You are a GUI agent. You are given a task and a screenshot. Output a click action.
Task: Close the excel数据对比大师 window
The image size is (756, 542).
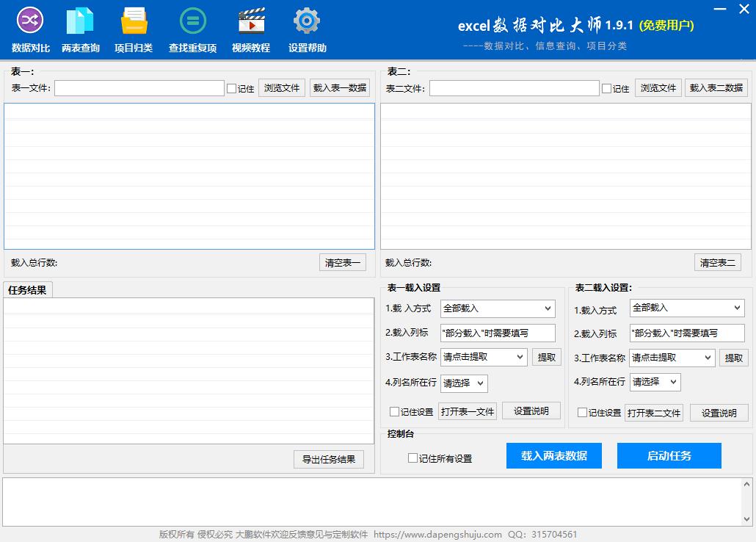[x=744, y=9]
